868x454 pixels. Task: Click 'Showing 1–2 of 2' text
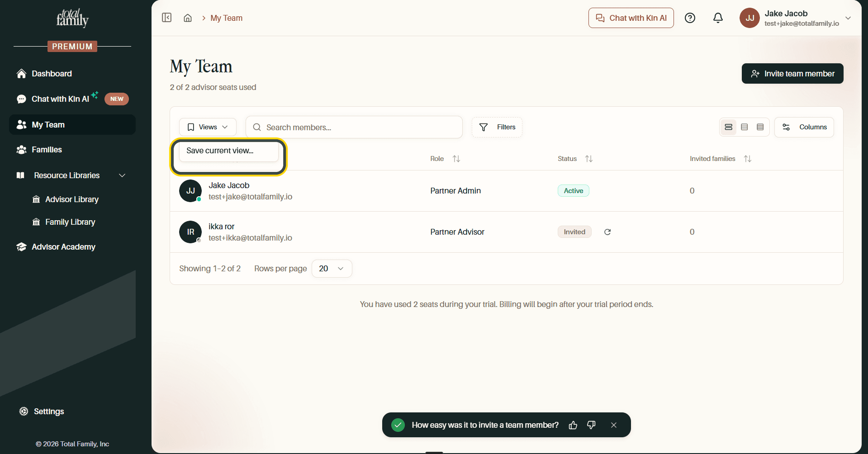210,269
